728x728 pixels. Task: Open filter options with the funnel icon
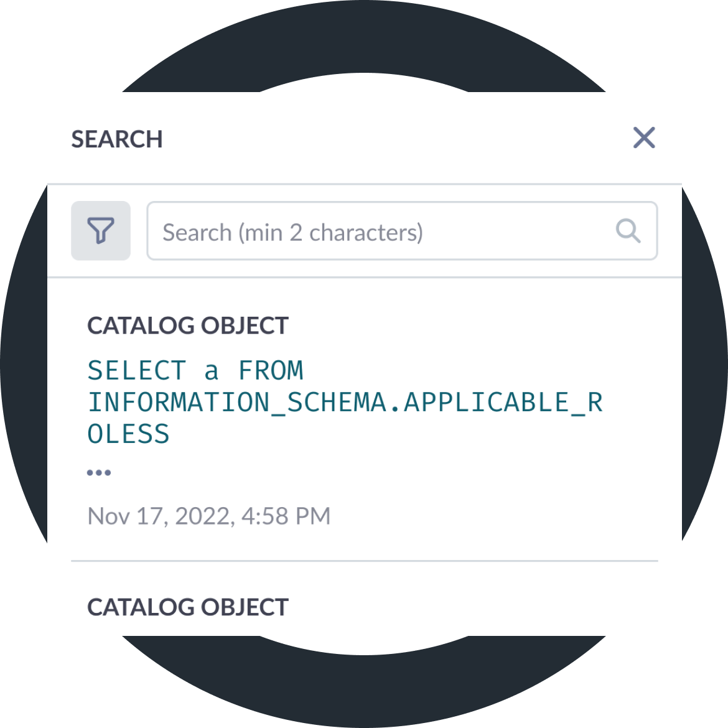point(101,231)
